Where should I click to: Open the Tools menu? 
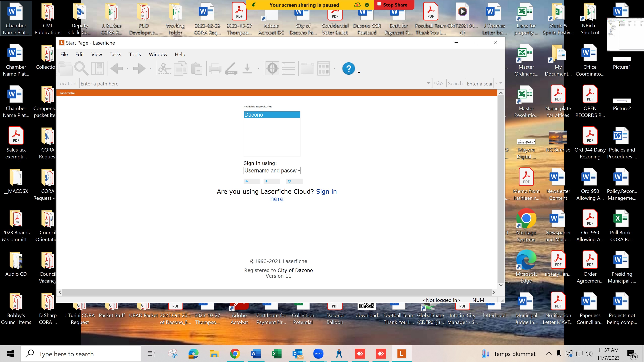pos(135,54)
